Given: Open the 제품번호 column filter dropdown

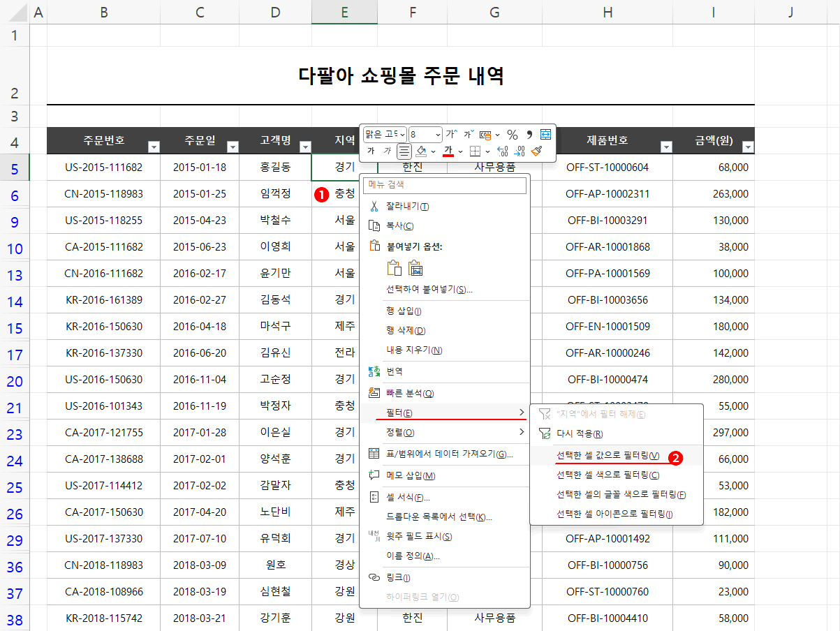Looking at the screenshot, I should 666,147.
